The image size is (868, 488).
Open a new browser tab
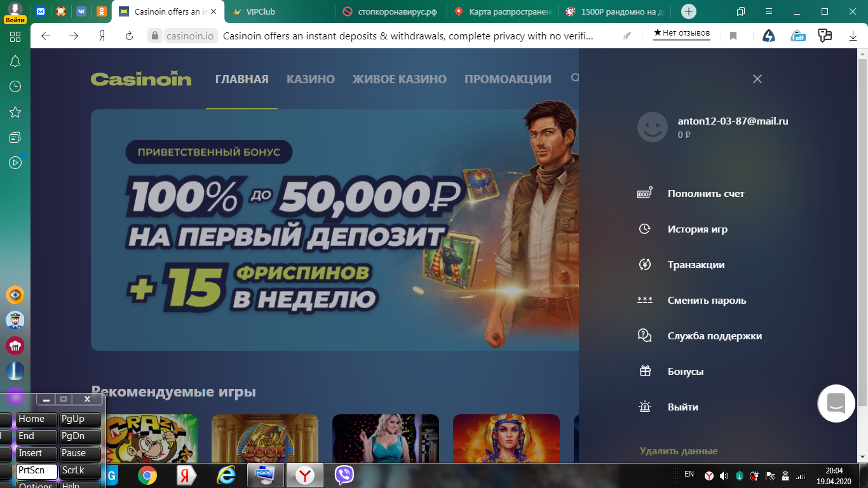pyautogui.click(x=689, y=11)
